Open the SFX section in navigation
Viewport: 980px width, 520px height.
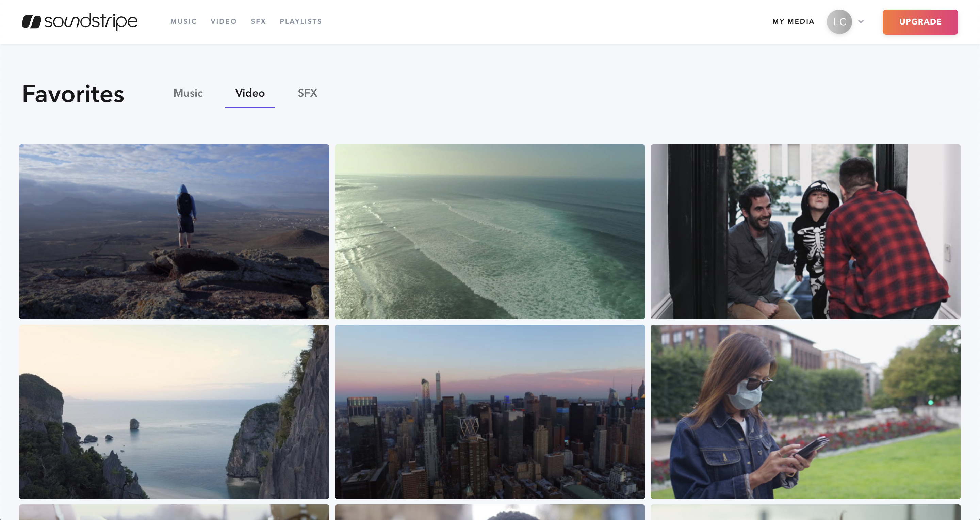pos(258,21)
